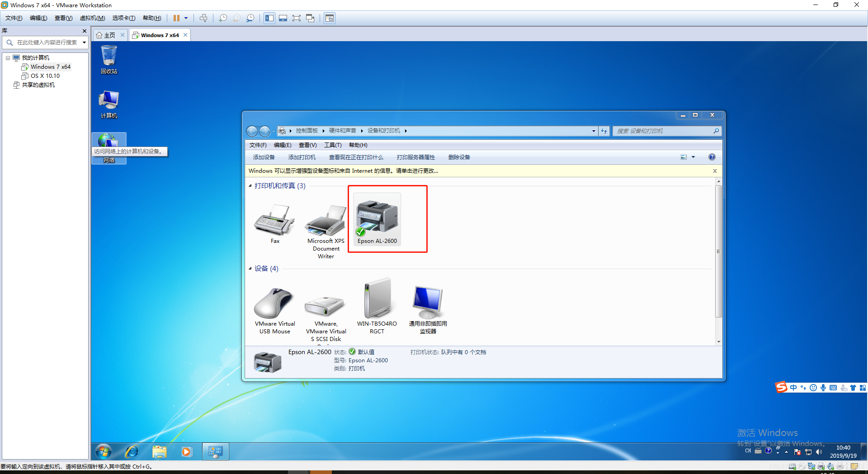
Task: Select the VMware Virtual USB Mouse device
Action: pyautogui.click(x=275, y=310)
